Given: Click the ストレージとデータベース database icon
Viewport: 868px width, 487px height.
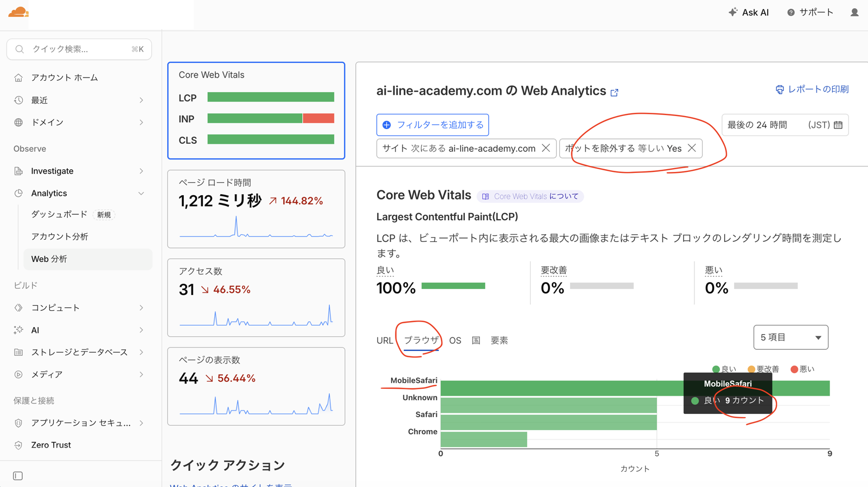Looking at the screenshot, I should tap(18, 352).
